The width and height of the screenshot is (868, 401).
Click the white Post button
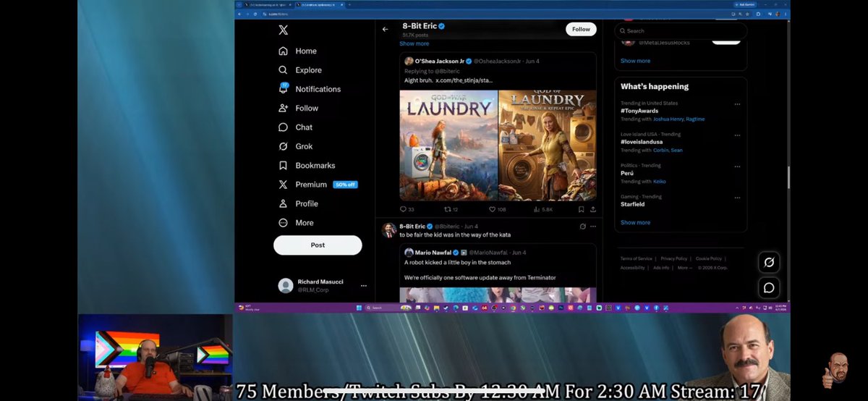point(318,245)
